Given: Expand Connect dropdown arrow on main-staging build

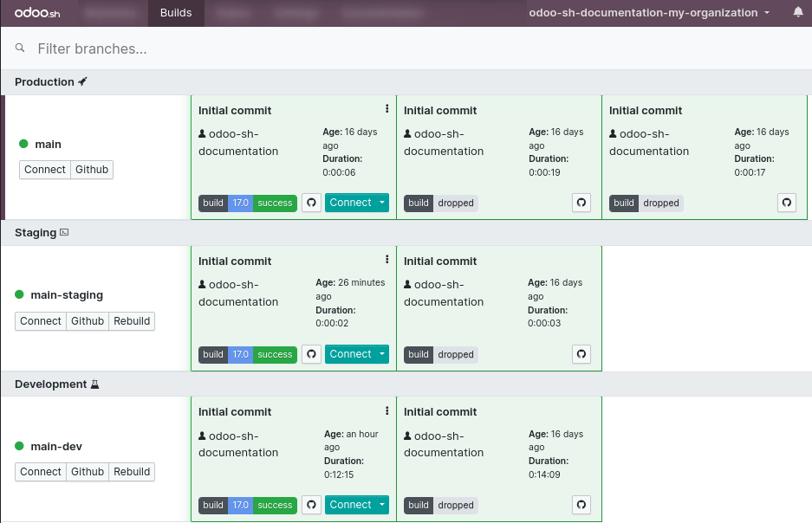Looking at the screenshot, I should pyautogui.click(x=381, y=354).
